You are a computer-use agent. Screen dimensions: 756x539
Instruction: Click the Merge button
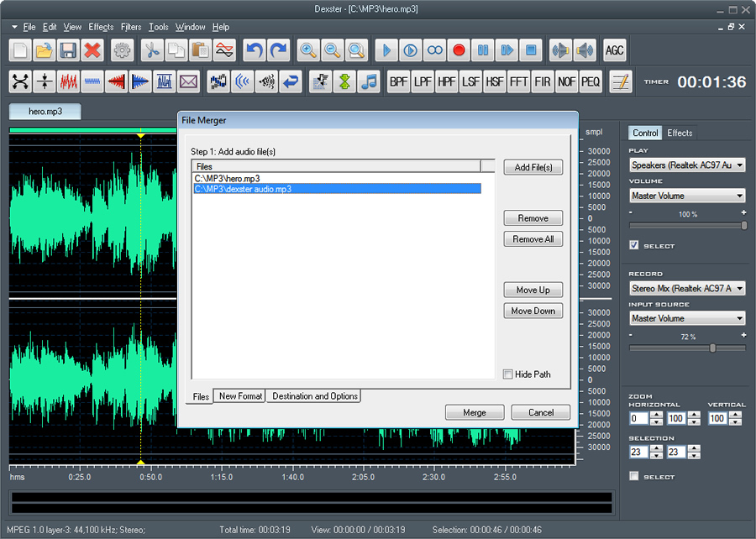(475, 412)
